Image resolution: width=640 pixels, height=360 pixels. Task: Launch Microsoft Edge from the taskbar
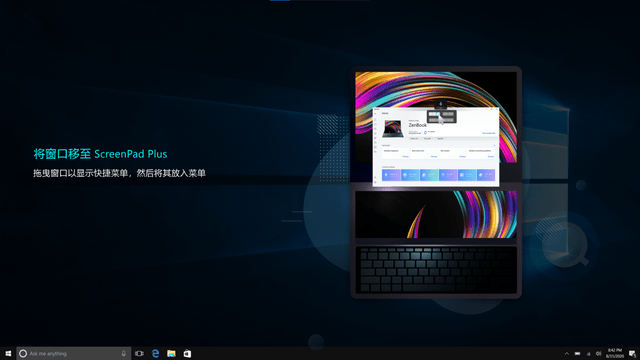[x=155, y=353]
